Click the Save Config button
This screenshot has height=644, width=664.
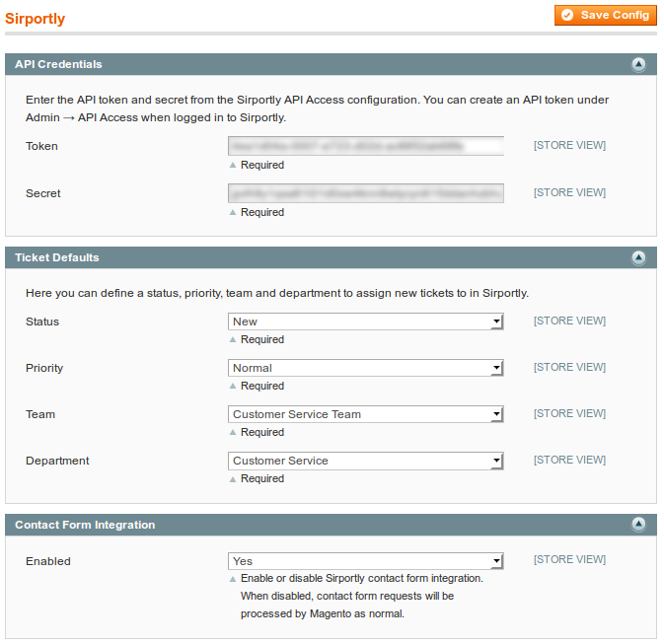605,15
